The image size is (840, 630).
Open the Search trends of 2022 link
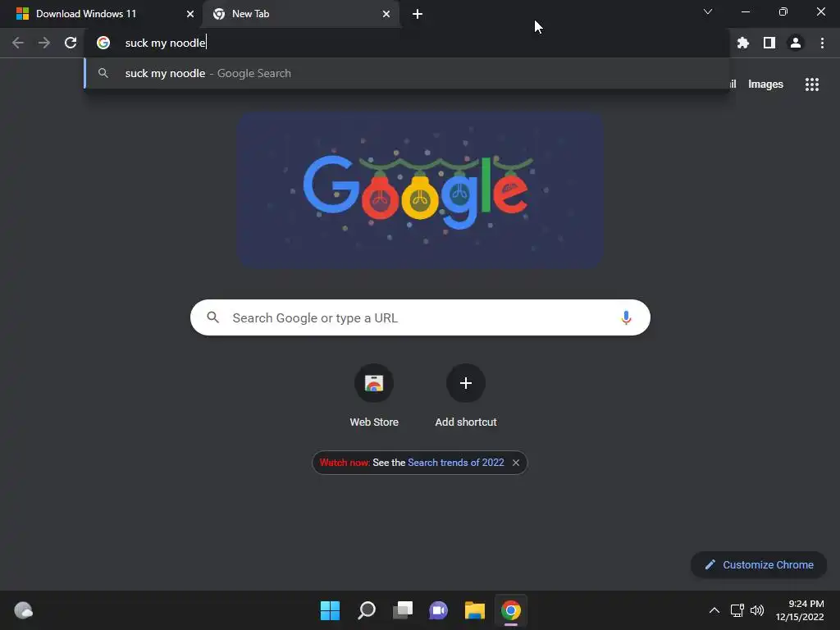(x=456, y=463)
